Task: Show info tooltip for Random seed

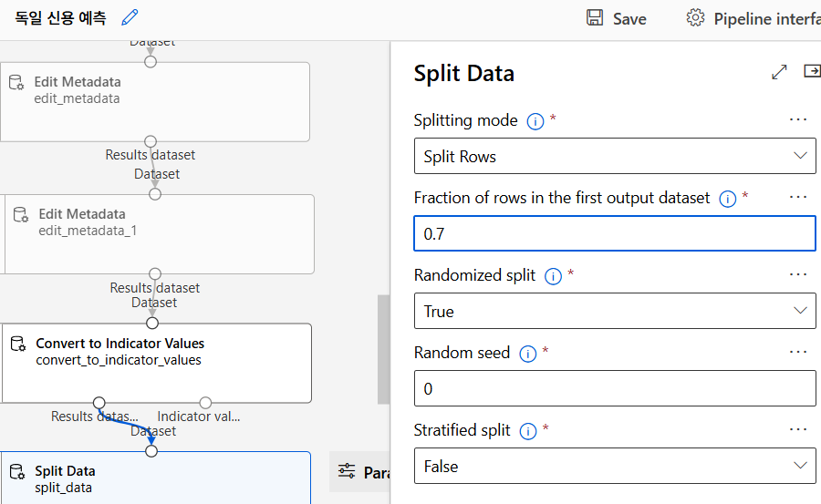Action: point(527,354)
